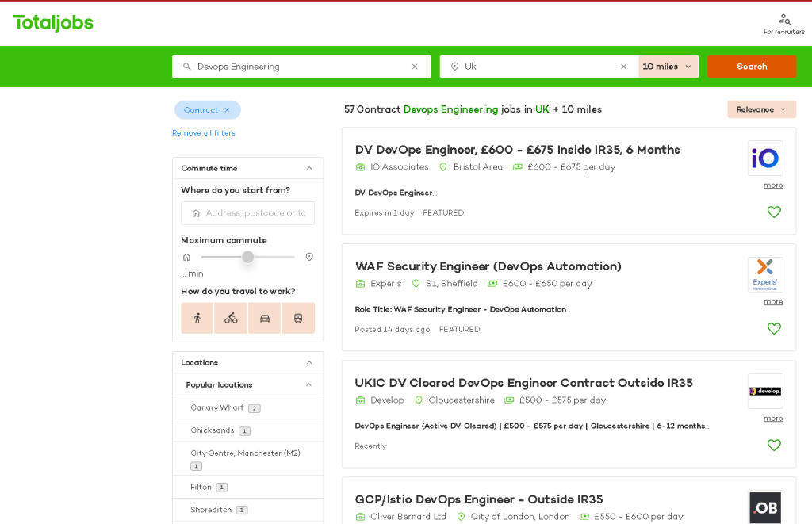Adjust the Maximum commute slider handle
This screenshot has width=812, height=524.
pos(248,257)
